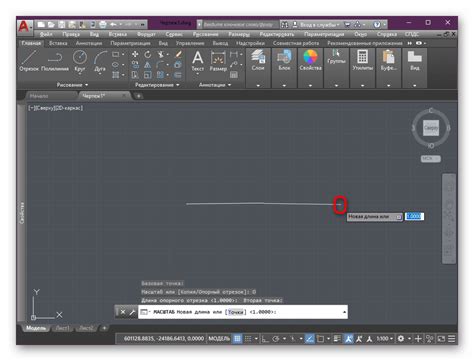
Task: Expand the Аннотации panel
Action: click(215, 85)
